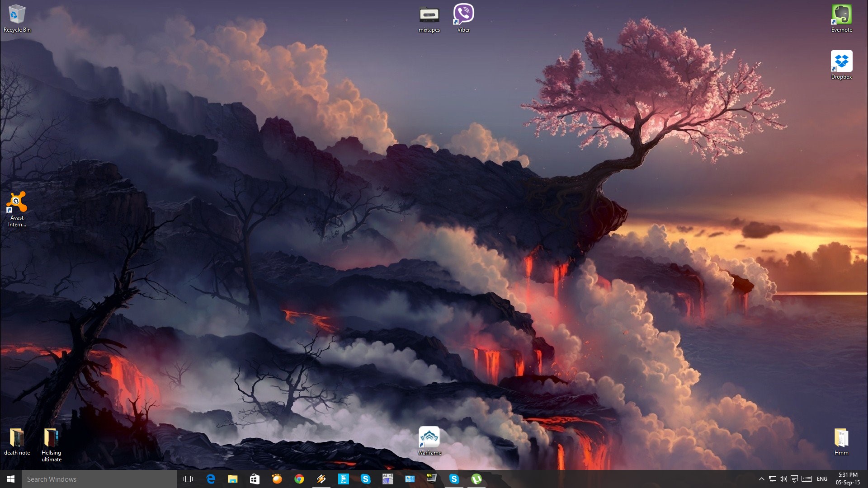
Task: Open the Windows Store taskbar icon
Action: click(255, 479)
